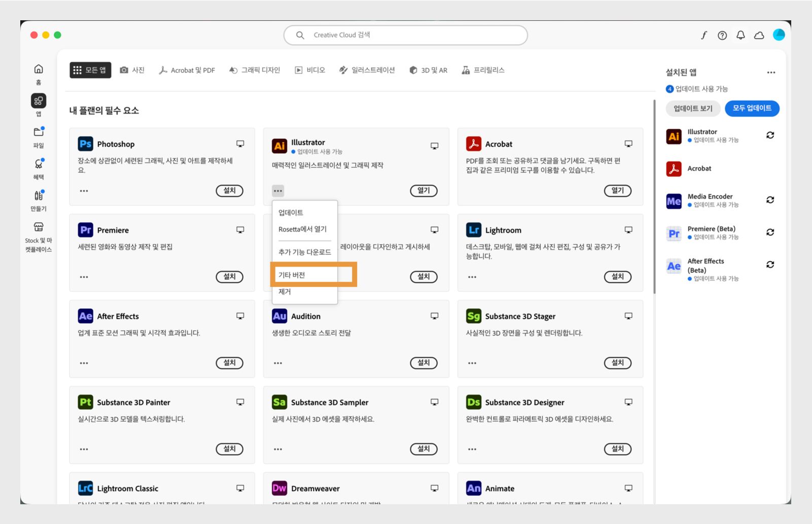This screenshot has height=524, width=812.
Task: Click the cloud sync status icon
Action: [x=759, y=35]
